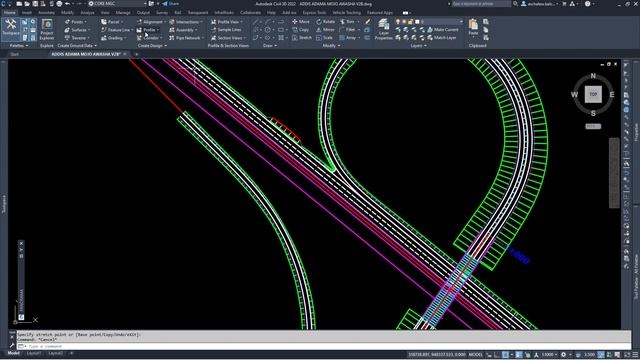Image resolution: width=640 pixels, height=360 pixels.
Task: Open workspace switching gear in status bar
Action: (564, 354)
